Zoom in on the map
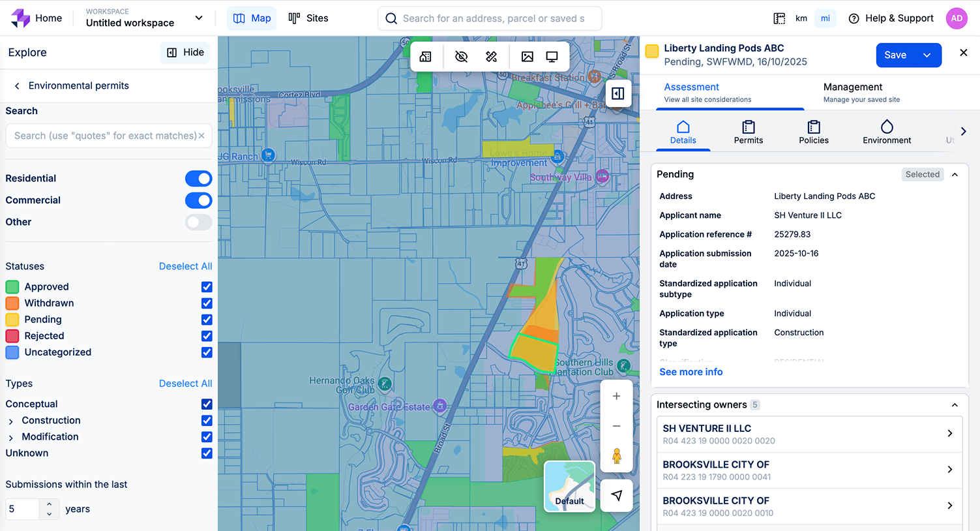The image size is (980, 531). click(616, 396)
